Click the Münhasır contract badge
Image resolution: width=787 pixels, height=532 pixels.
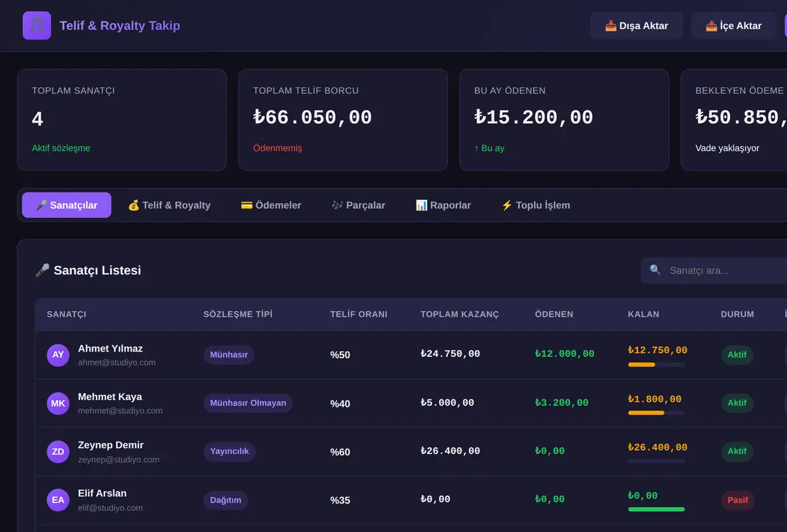[x=229, y=355]
